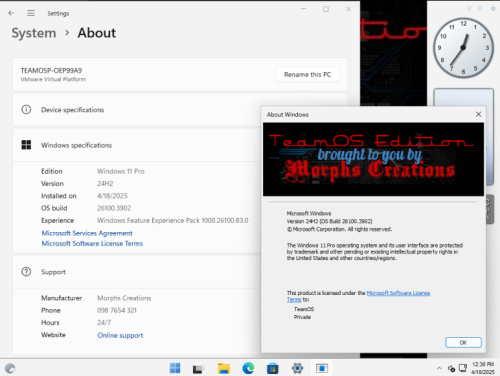This screenshot has height=376, width=500.
Task: Select the OS build value 26100.3902
Action: pyautogui.click(x=114, y=208)
